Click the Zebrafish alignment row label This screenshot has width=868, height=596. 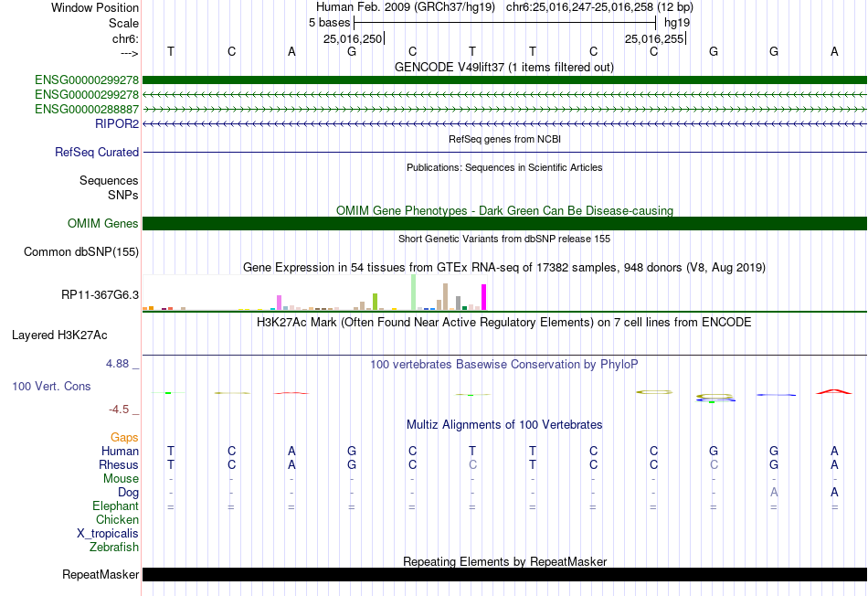[x=114, y=548]
